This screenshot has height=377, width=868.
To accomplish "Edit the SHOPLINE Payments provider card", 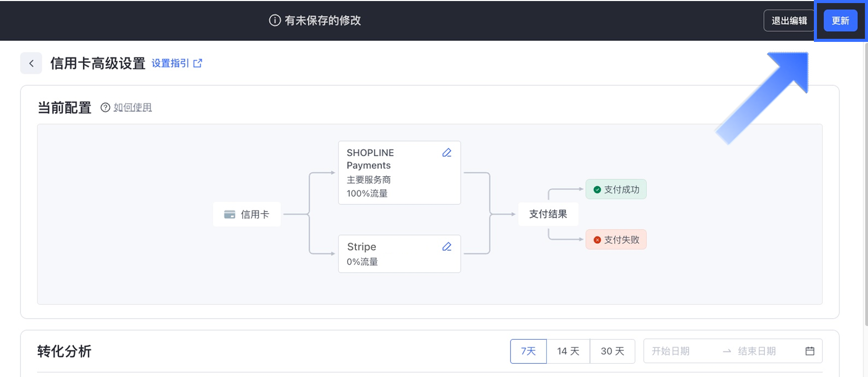I will tap(447, 153).
